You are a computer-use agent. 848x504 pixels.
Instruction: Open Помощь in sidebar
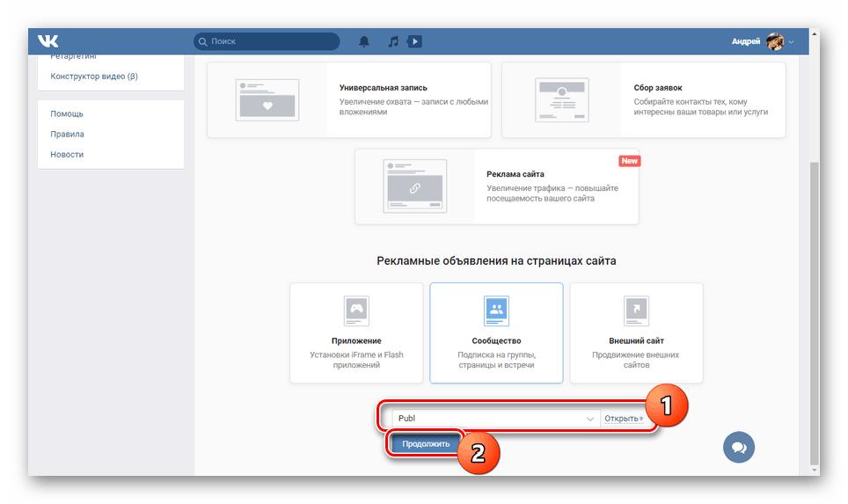tap(67, 113)
